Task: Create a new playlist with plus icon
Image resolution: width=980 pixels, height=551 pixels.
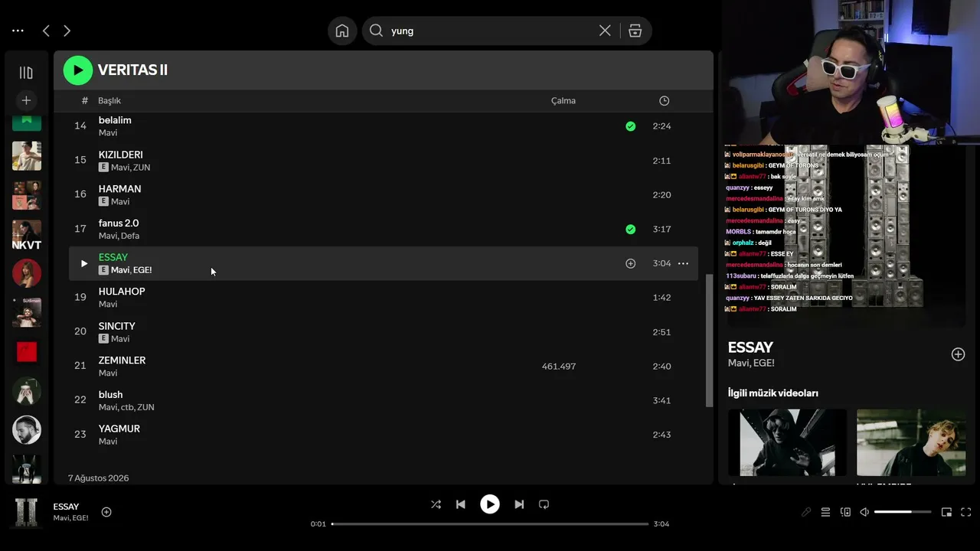Action: tap(26, 100)
